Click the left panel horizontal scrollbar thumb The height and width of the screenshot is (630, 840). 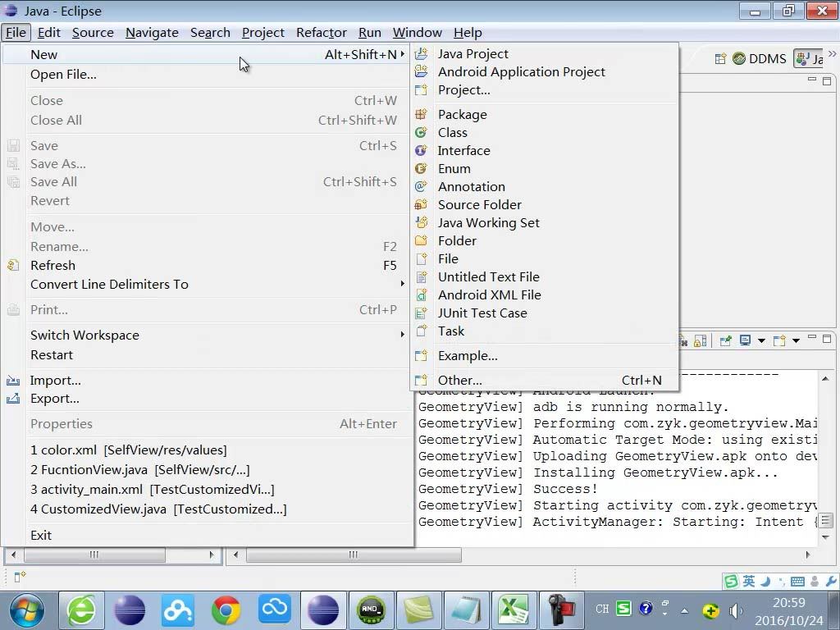[x=94, y=555]
